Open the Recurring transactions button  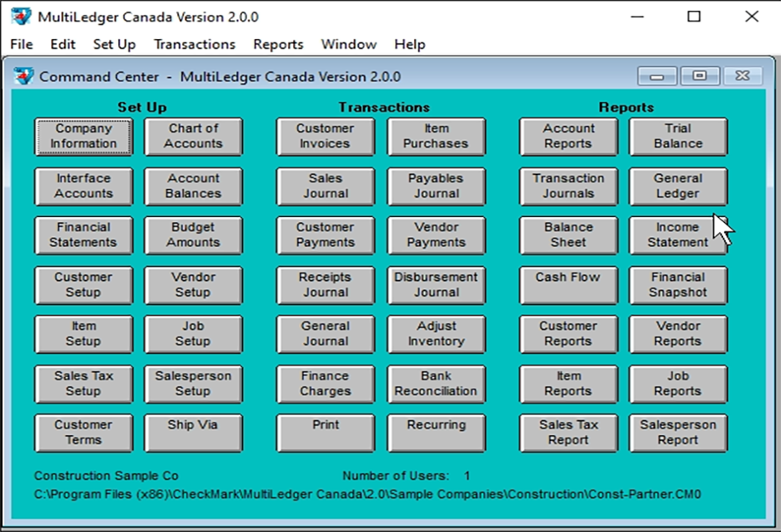coord(435,432)
